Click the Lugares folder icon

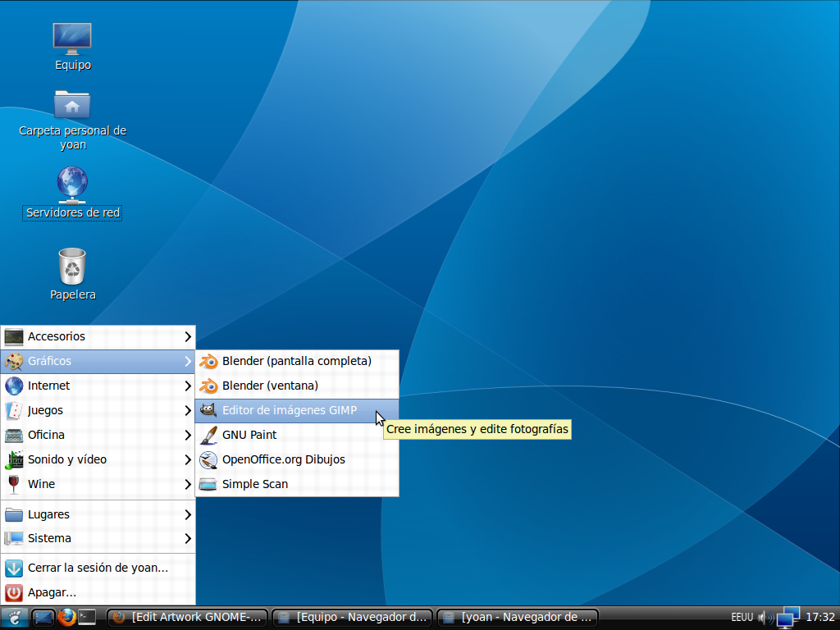(14, 514)
